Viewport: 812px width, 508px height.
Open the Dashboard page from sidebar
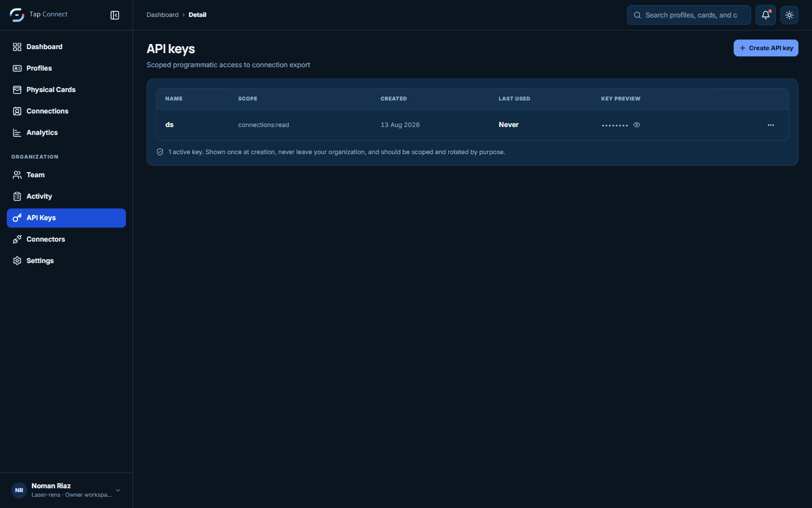click(66, 47)
